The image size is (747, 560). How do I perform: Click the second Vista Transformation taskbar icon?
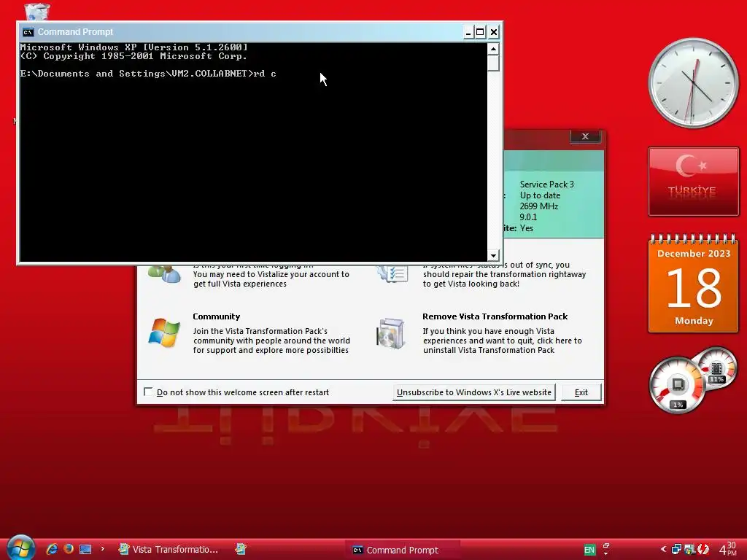pyautogui.click(x=241, y=549)
